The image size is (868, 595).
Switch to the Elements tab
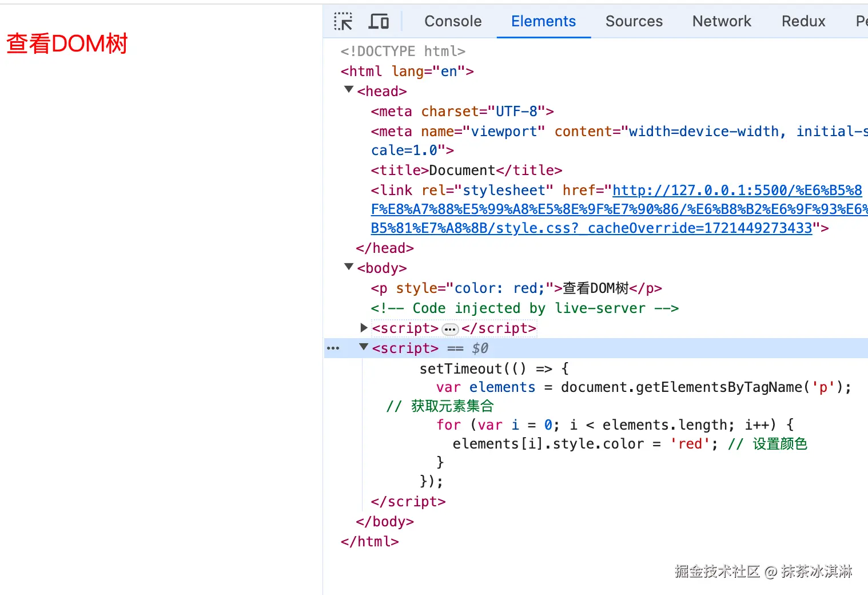point(543,22)
